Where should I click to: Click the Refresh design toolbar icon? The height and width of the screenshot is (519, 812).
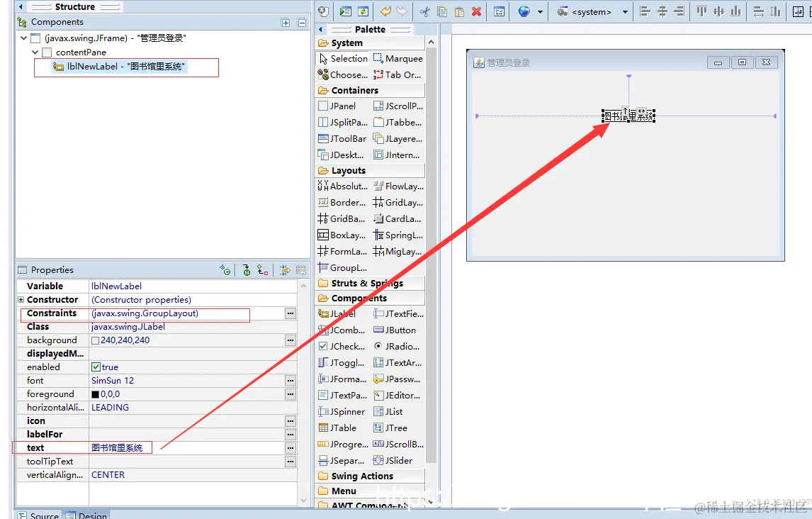[363, 11]
